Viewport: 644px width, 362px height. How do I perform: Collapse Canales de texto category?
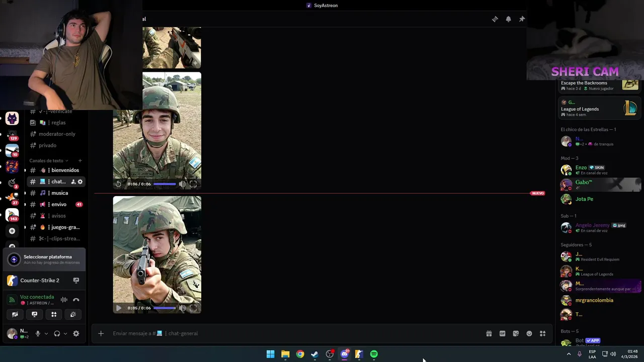click(x=49, y=161)
